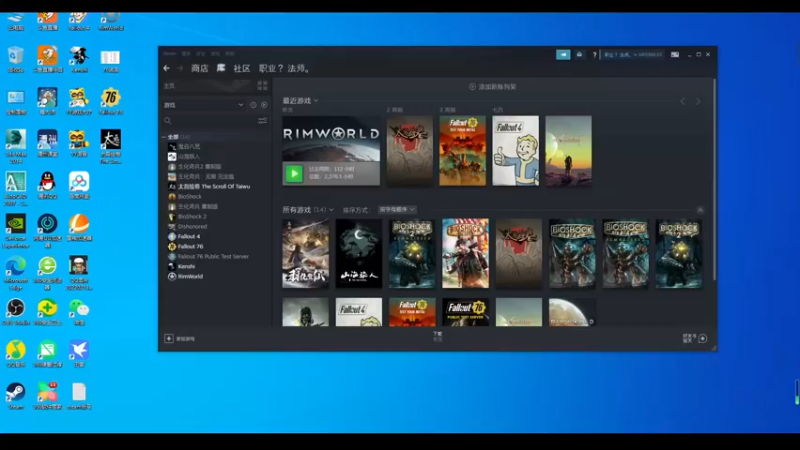Open the account name dropdown in title bar
Image resolution: width=800 pixels, height=450 pixels.
click(x=633, y=55)
